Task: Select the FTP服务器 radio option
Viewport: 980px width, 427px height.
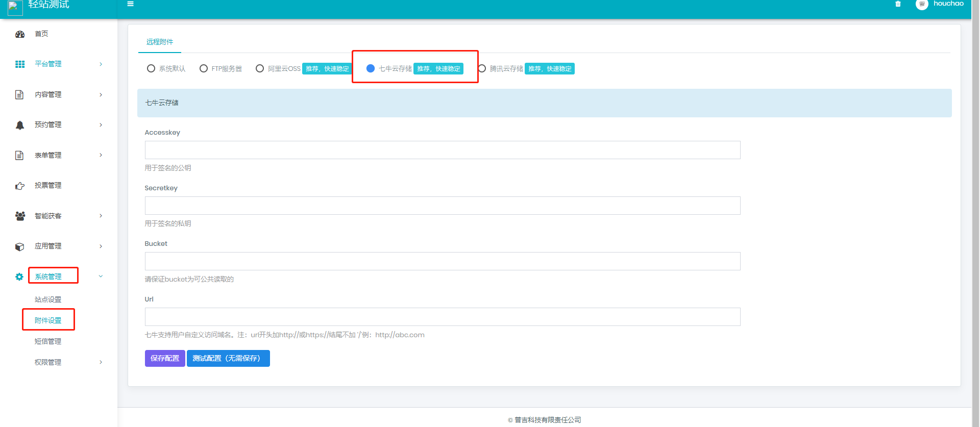Action: pos(204,68)
